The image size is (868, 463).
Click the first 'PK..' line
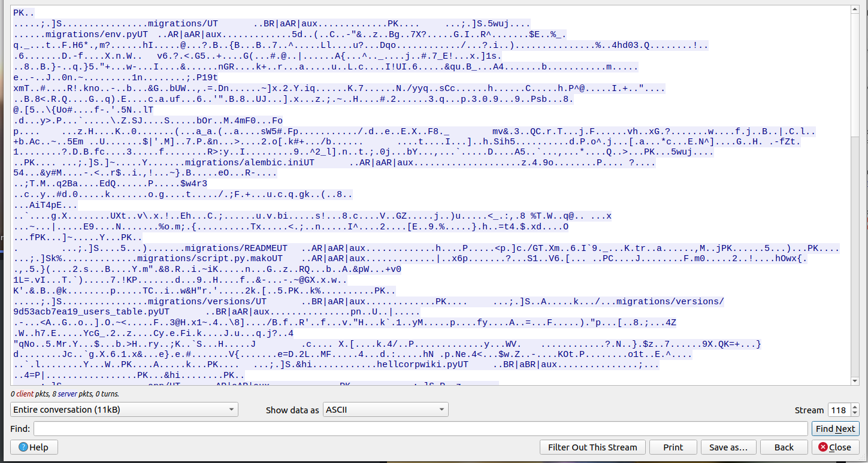click(x=24, y=12)
